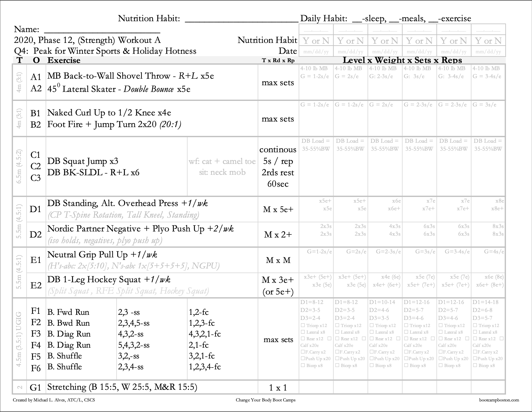The image size is (532, 412).
Task: Check Push Up x20 box under D1=10-14
Action: point(372,359)
